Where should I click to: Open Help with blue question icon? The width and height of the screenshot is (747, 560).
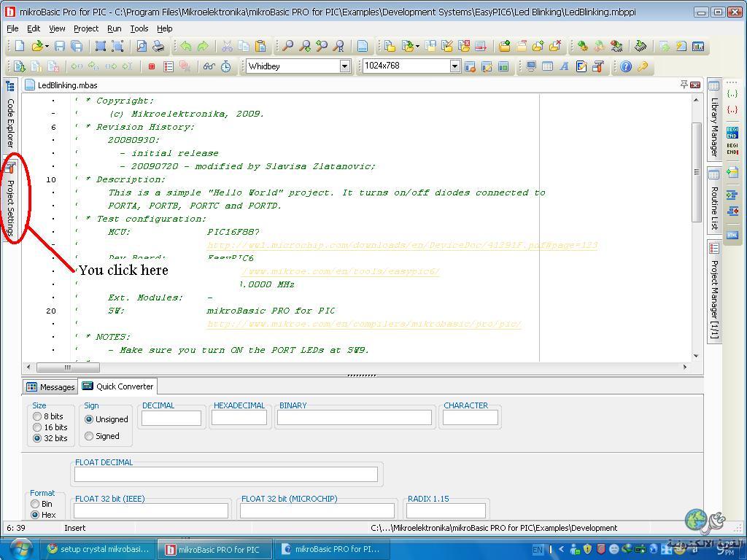click(626, 66)
